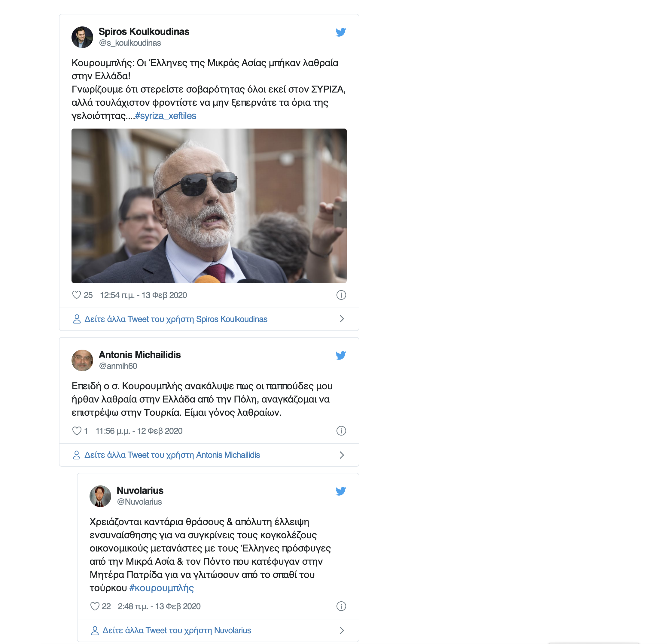
Task: Open info icon on Nuvolarius tweet
Action: point(341,606)
